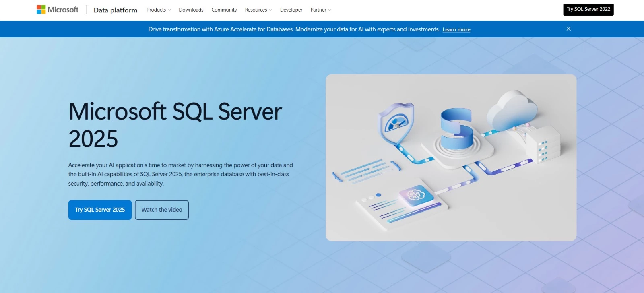Follow the Learn more banner link
The width and height of the screenshot is (644, 293).
click(x=456, y=29)
